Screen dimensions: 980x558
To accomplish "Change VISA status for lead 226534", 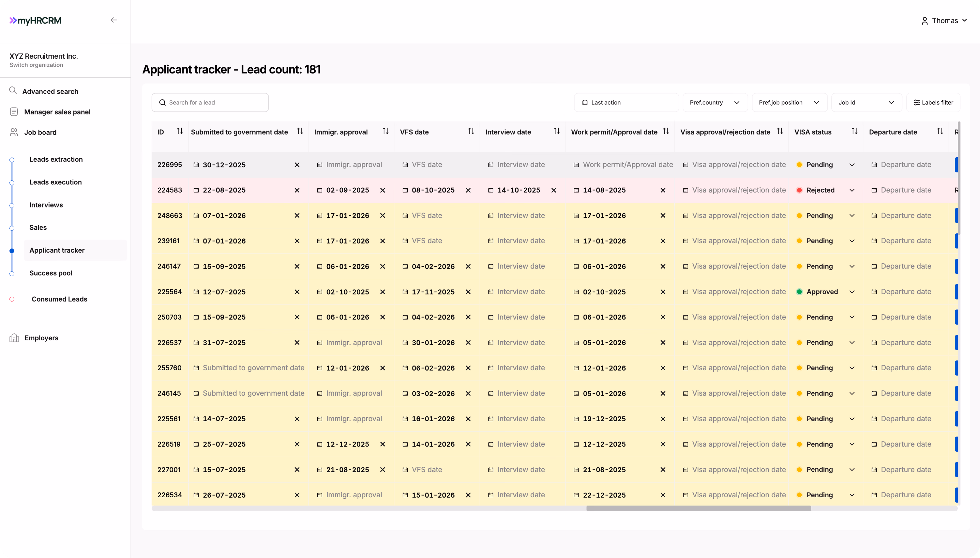I will pos(826,495).
